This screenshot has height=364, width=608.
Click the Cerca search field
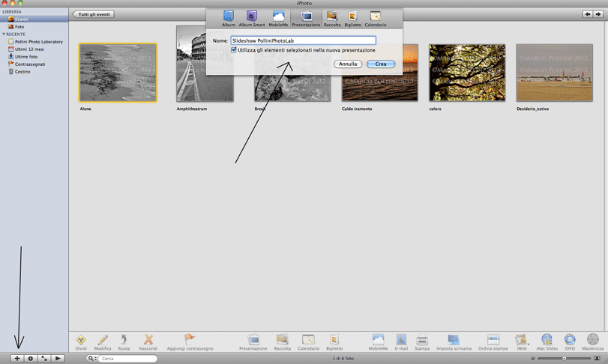coord(127,358)
